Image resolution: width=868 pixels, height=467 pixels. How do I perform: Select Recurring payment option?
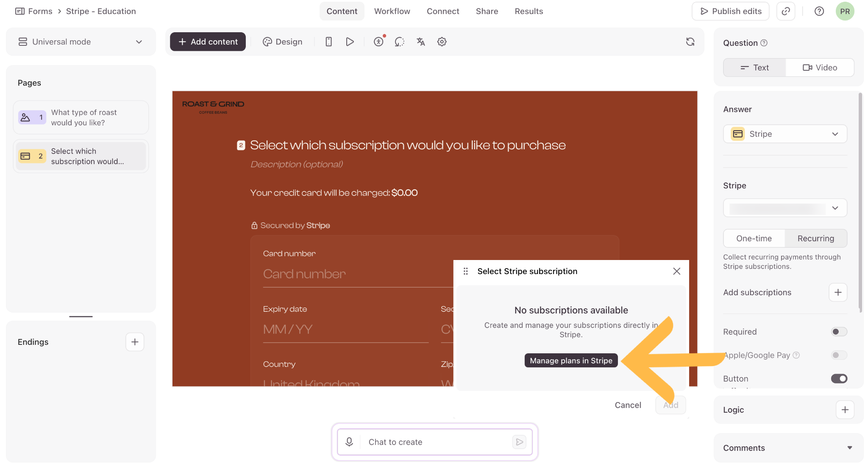(x=816, y=238)
